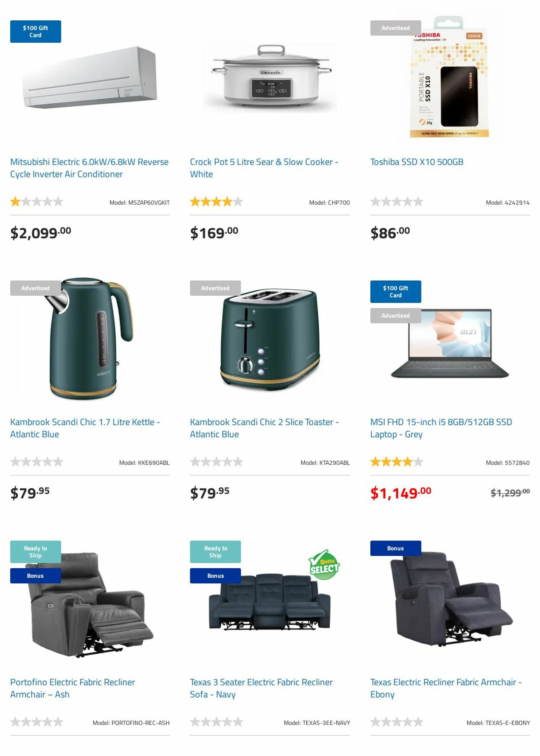Open Mitsubishi Electric Reverse Cycle Air Conditioner link
This screenshot has height=756, width=540.
(89, 168)
